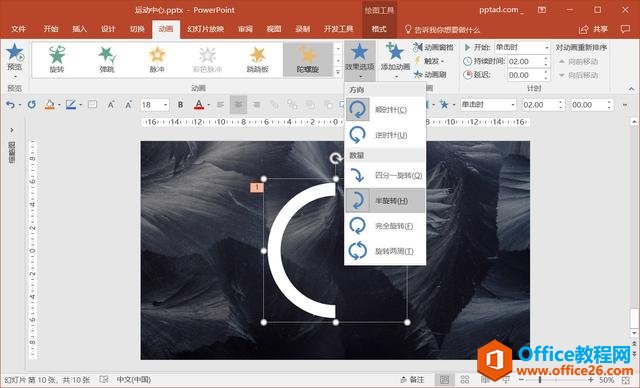Switch to the 设计 design tab

coord(108,29)
